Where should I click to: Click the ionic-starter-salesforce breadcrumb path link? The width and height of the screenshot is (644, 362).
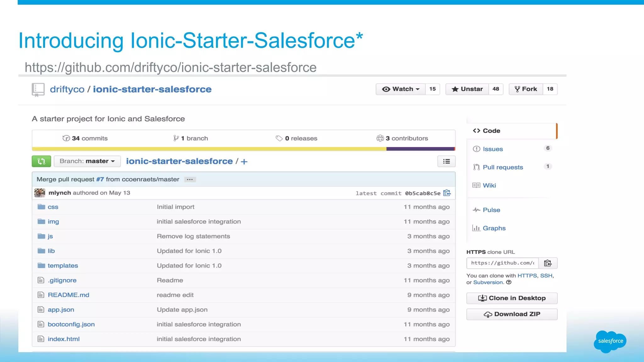[x=180, y=161]
